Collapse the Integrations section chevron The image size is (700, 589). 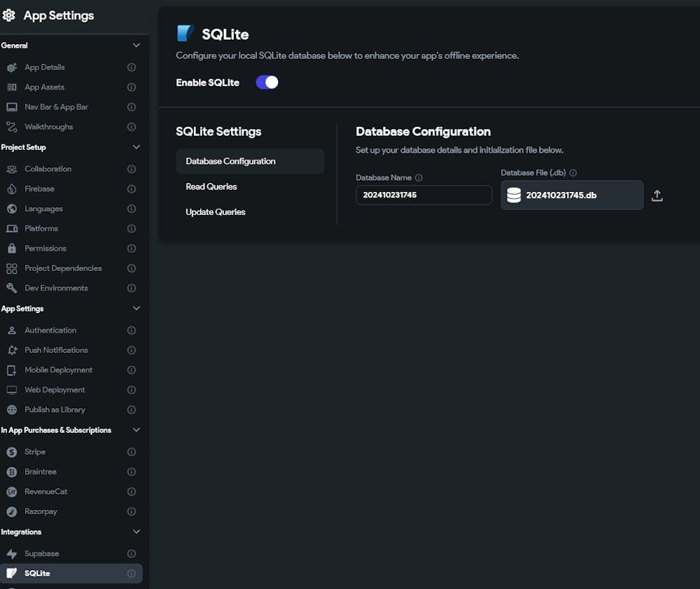tap(136, 532)
